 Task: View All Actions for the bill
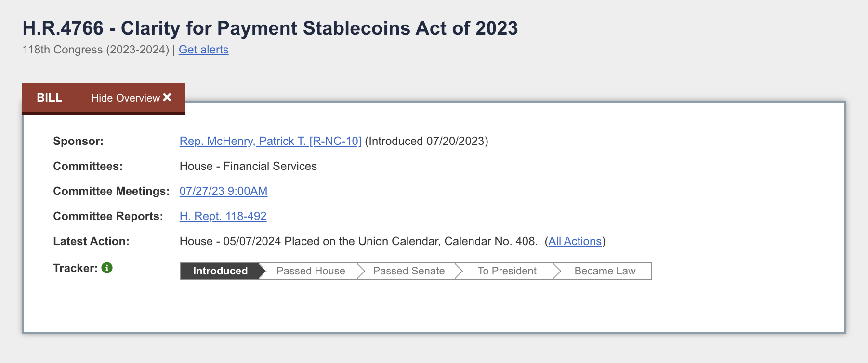(576, 241)
